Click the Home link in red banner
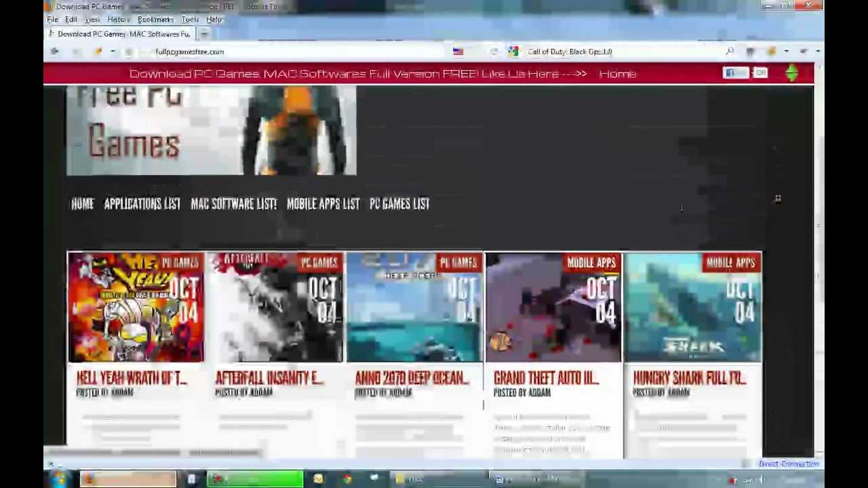The height and width of the screenshot is (488, 868). point(618,74)
